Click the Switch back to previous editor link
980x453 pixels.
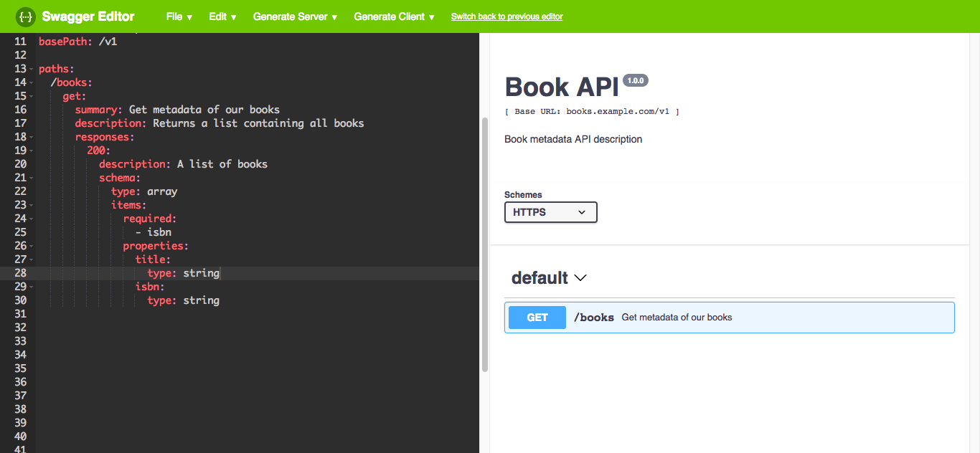click(x=507, y=16)
